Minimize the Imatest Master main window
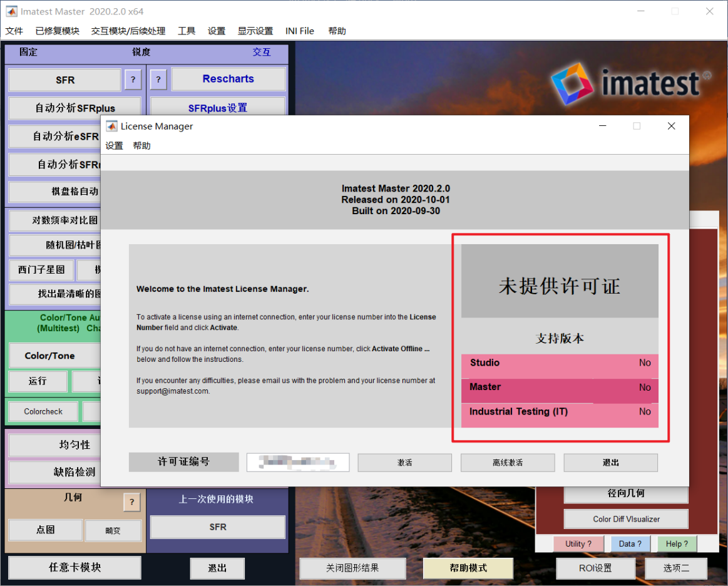728x586 pixels. [x=641, y=11]
